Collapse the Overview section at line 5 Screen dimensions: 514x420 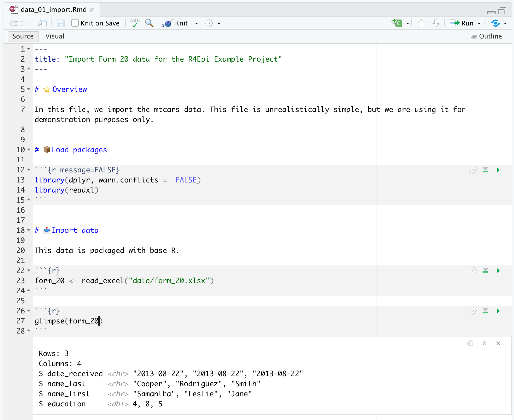point(29,89)
